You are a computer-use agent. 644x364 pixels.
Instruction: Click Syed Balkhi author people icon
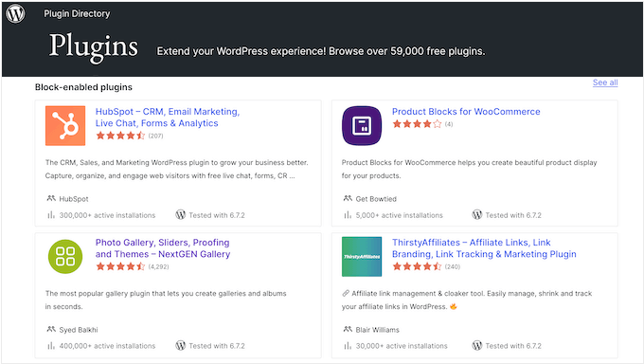[51, 329]
